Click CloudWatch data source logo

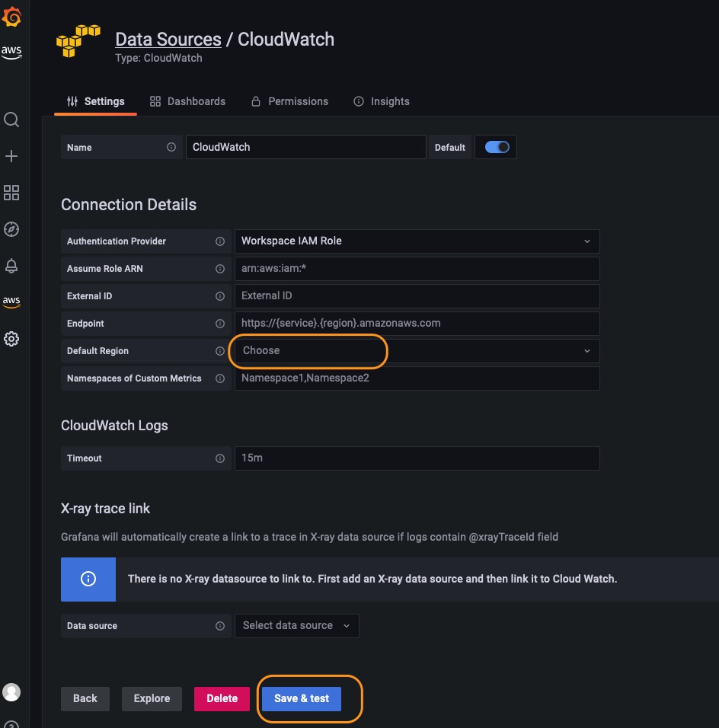click(78, 41)
